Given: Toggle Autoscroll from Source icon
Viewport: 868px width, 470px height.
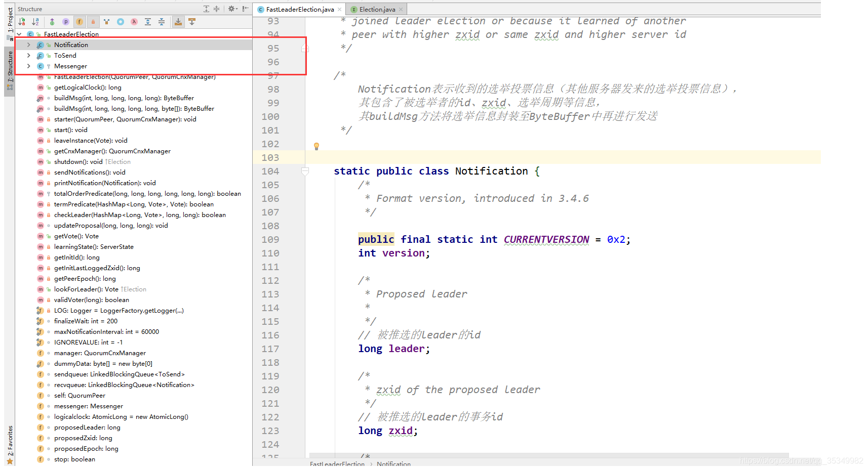Looking at the screenshot, I should [192, 22].
